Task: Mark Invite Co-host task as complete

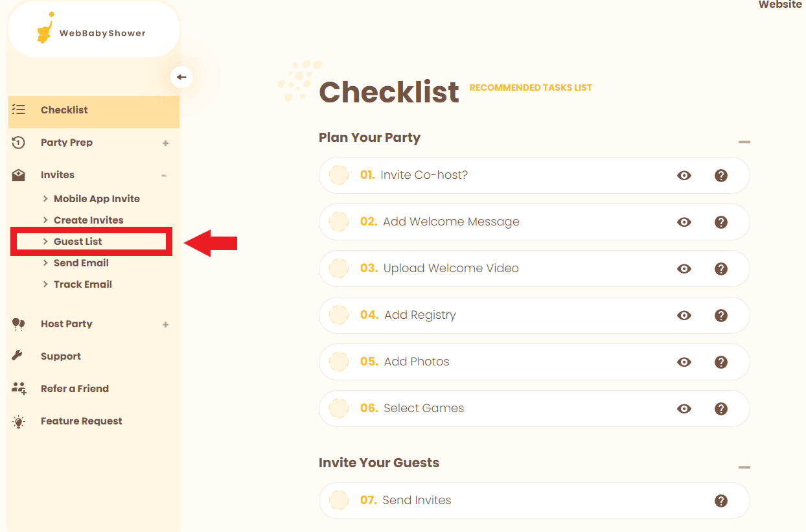Action: [339, 175]
